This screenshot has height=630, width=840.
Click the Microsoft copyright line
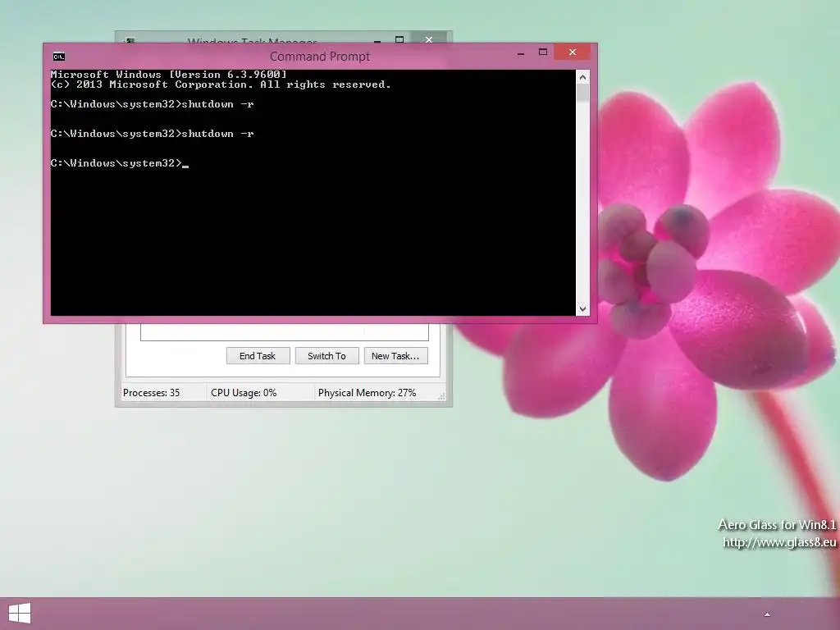(221, 84)
